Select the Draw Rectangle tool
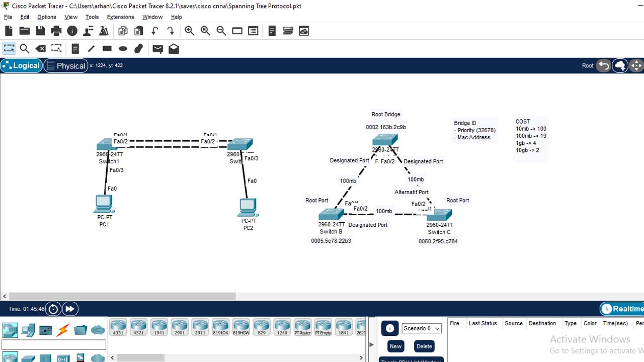Image resolution: width=644 pixels, height=362 pixels. point(107,49)
